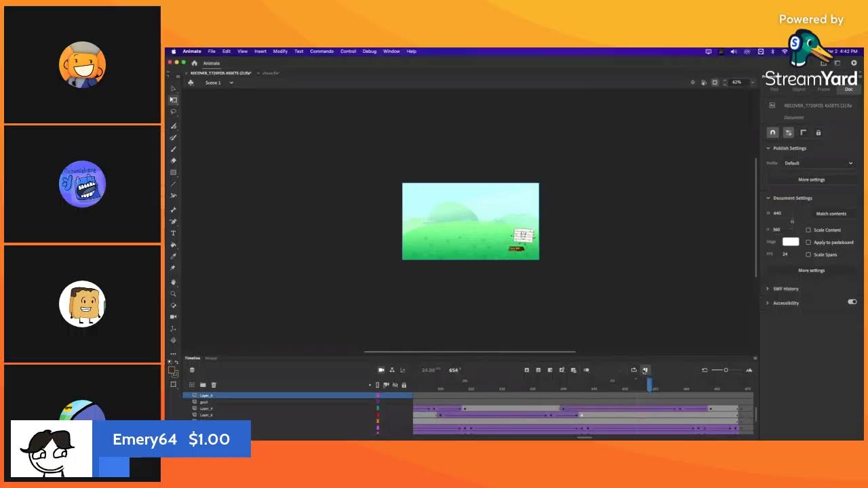The image size is (868, 488).
Task: Select the Eyedropper tool
Action: click(x=173, y=256)
